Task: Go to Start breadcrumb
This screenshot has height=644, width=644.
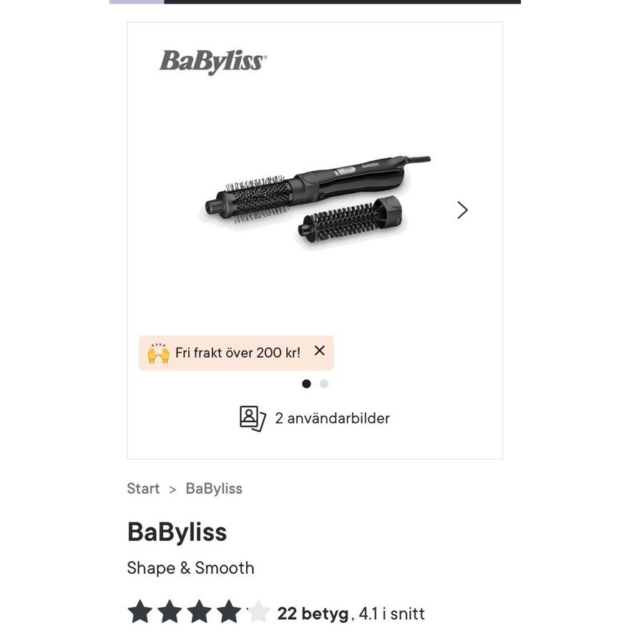Action: pos(143,489)
